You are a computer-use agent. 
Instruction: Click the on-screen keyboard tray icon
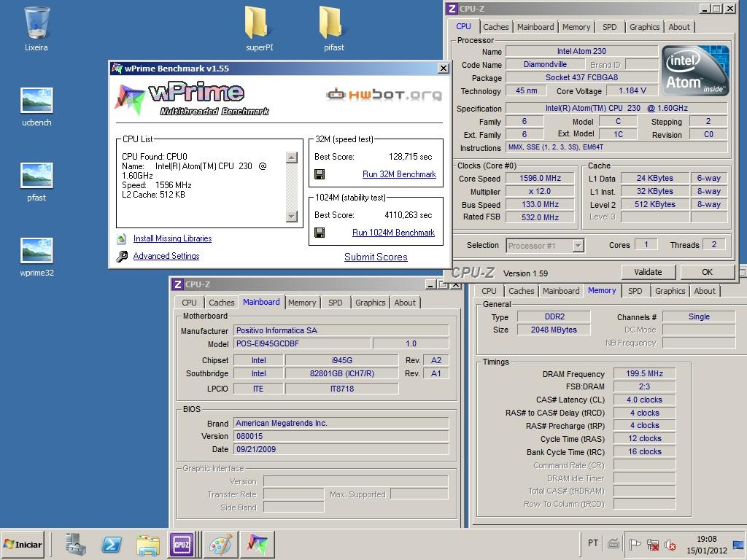click(614, 543)
